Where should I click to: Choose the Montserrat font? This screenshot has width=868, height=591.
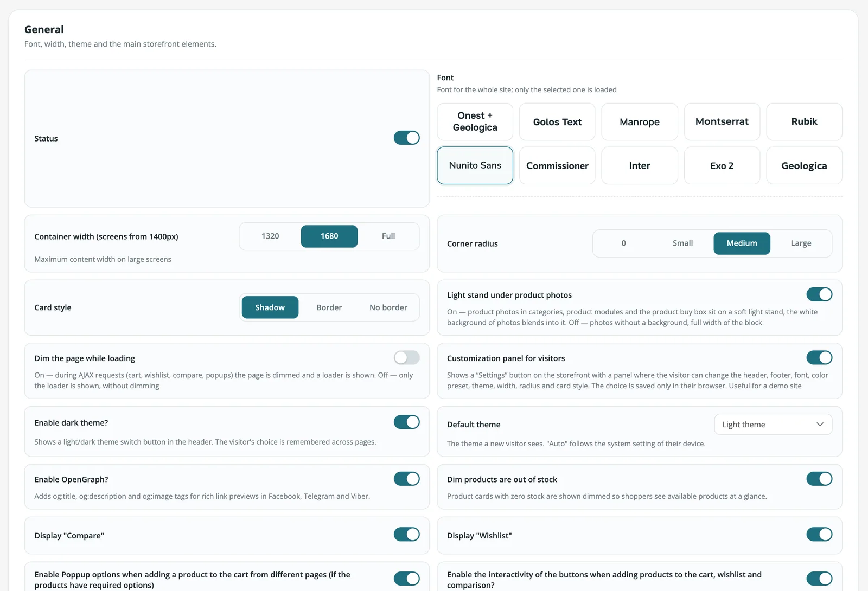[722, 121]
